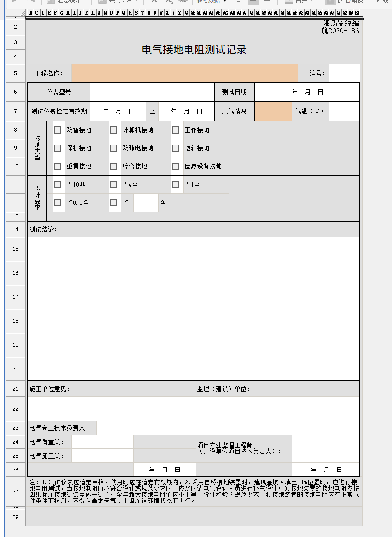
Task: Click the 测试仪表检定有效期 label cell
Action: point(59,112)
